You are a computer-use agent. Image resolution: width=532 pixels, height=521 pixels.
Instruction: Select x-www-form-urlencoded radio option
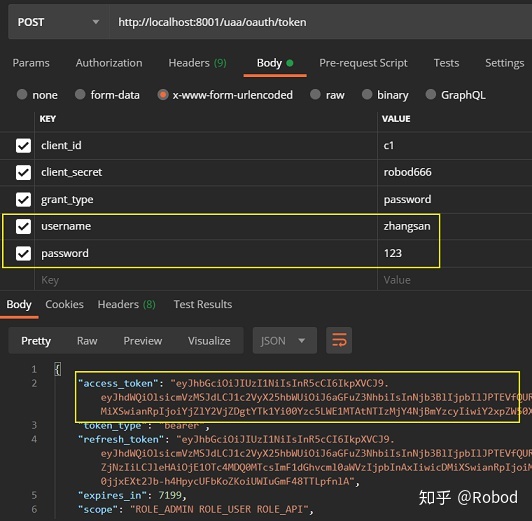163,95
